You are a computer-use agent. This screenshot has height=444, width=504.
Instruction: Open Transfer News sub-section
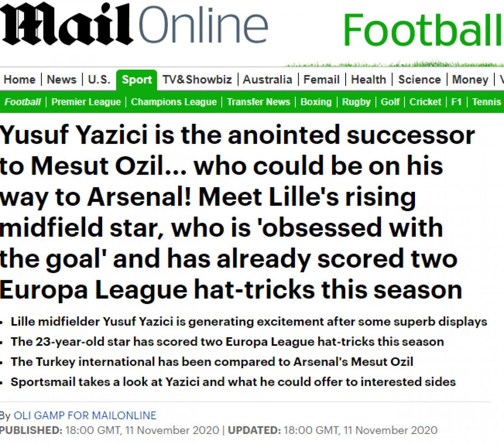258,102
